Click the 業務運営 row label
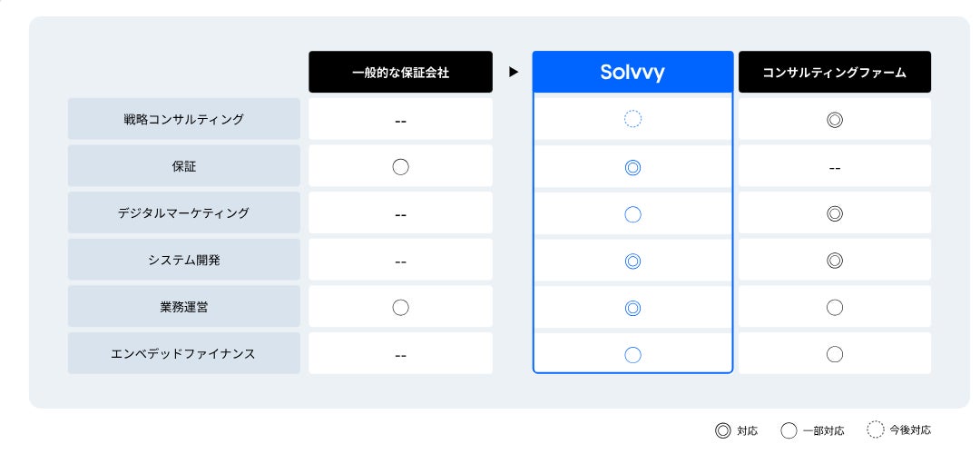This screenshot has width=980, height=464. click(184, 307)
